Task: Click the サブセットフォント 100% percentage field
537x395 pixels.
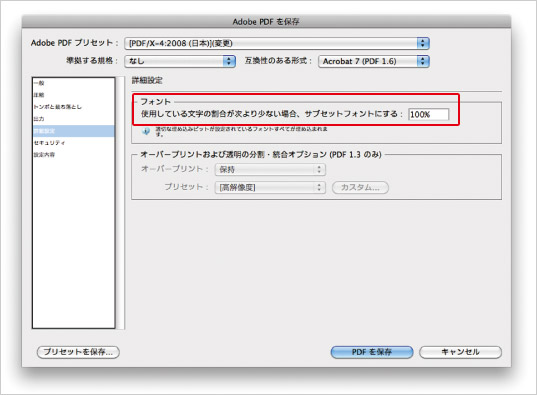Action: pyautogui.click(x=428, y=114)
